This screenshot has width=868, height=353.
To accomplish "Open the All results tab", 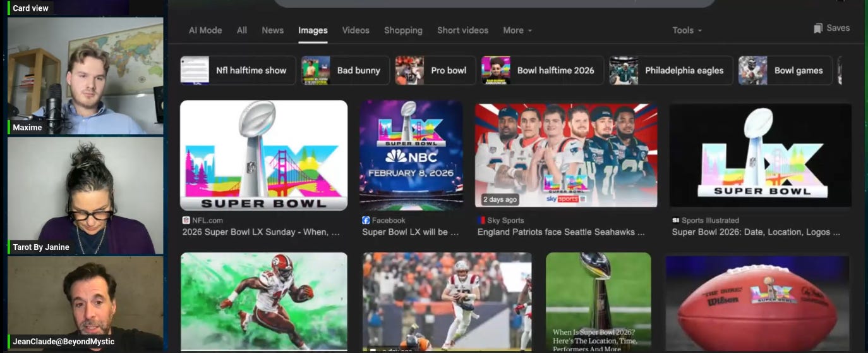I will tap(242, 30).
